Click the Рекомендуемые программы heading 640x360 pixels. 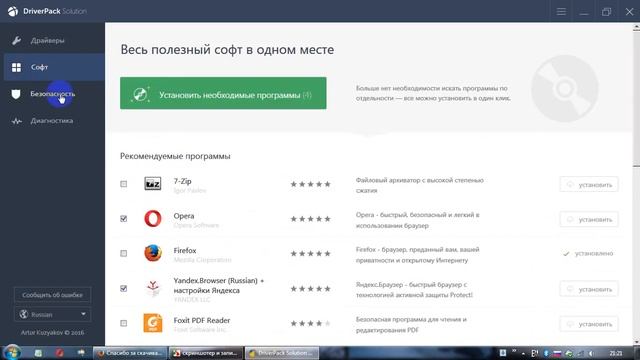click(175, 156)
